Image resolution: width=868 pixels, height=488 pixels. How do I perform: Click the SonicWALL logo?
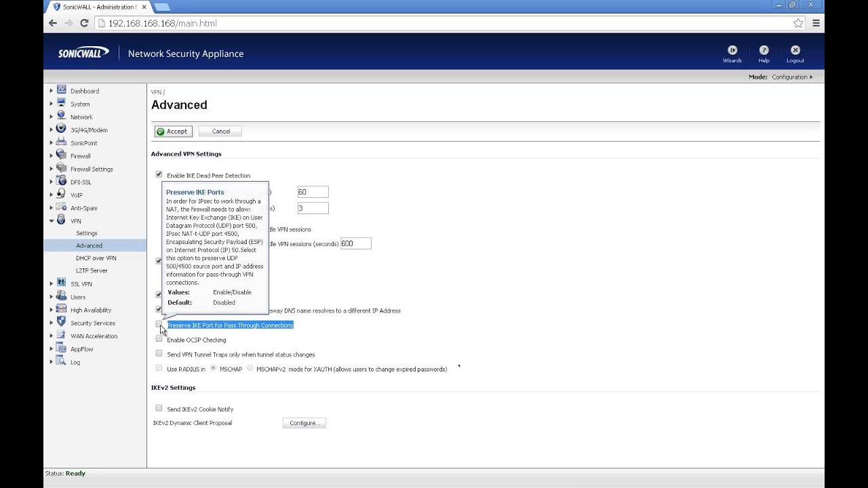tap(83, 53)
